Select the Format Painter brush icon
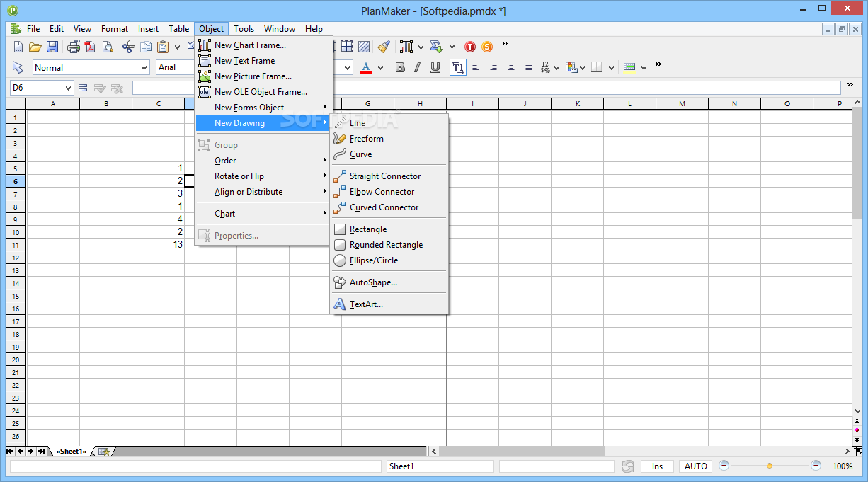This screenshot has height=482, width=868. tap(384, 47)
